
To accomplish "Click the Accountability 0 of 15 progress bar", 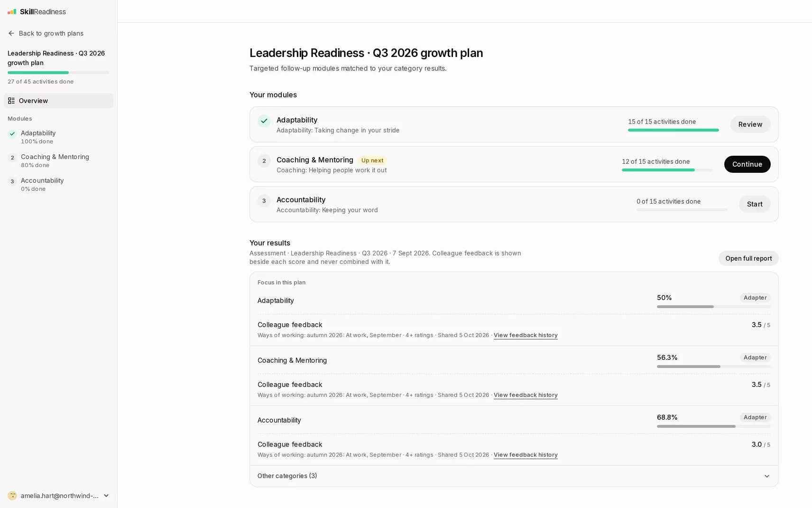I will pos(682,210).
